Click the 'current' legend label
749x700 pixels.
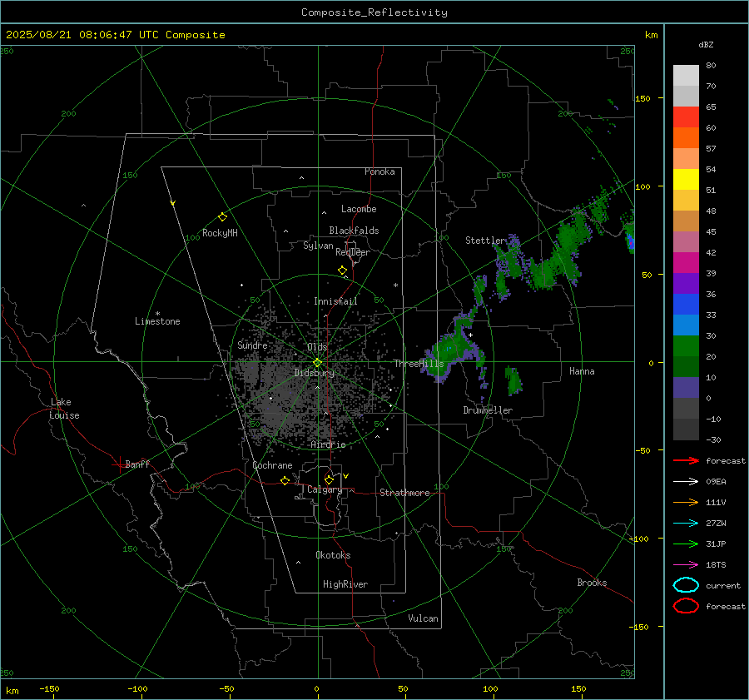click(723, 585)
